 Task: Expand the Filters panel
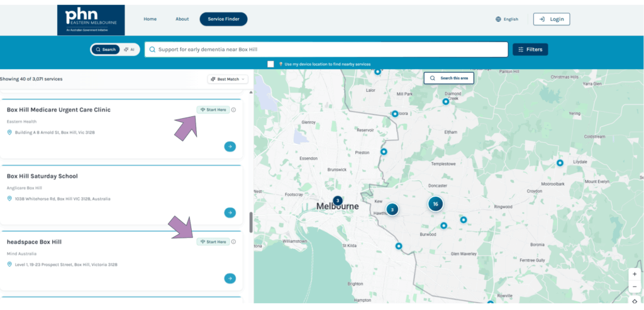[x=530, y=50]
